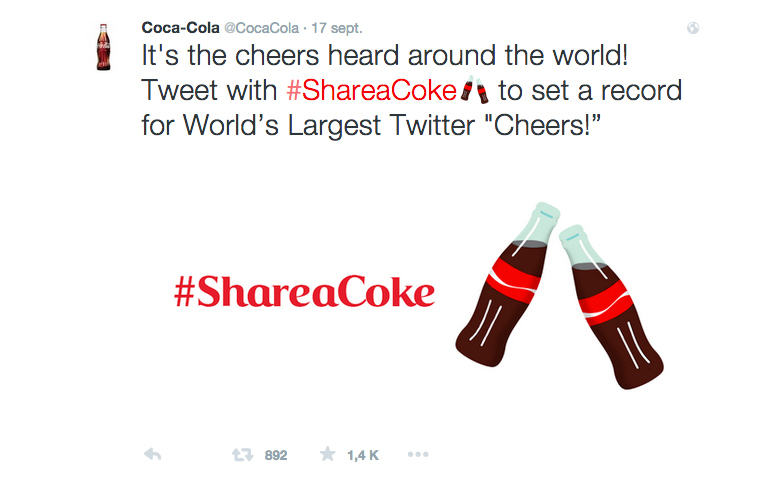Image resolution: width=781 pixels, height=485 pixels.
Task: Click the clinking bottles emoji after the hashtag
Action: coord(475,93)
